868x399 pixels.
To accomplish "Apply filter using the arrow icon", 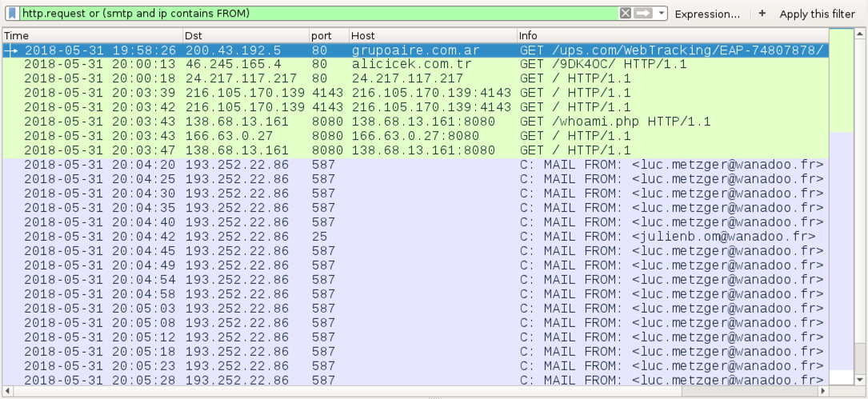I will point(642,14).
